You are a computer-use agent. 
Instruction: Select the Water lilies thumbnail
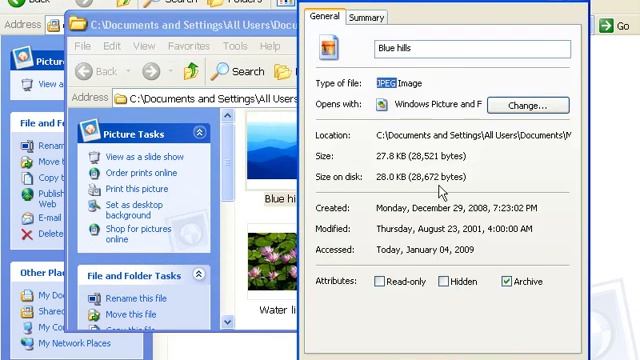pos(272,262)
